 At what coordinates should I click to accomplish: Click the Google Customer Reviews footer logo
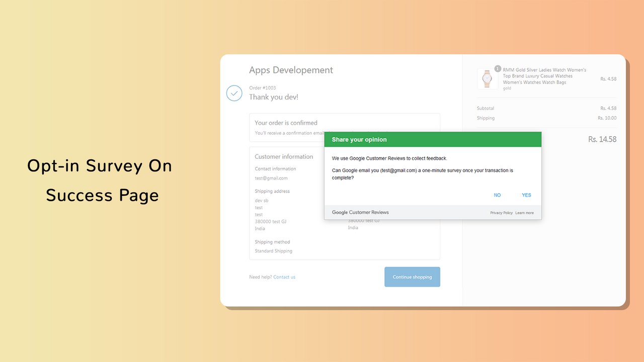pyautogui.click(x=360, y=213)
